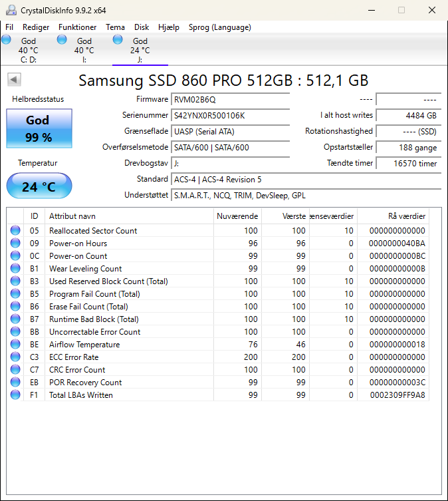
Task: Click the Opstartstæller value 188 gange
Action: (x=408, y=147)
